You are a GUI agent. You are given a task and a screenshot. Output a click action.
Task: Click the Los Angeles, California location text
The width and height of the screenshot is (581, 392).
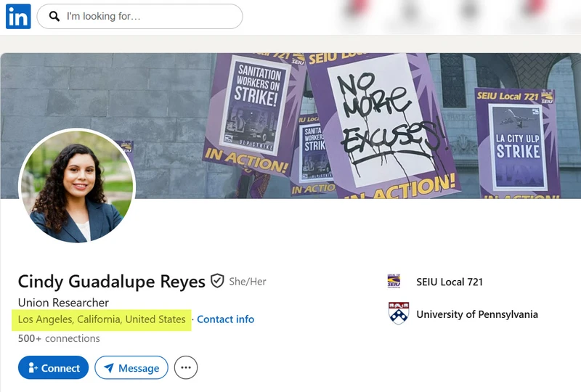click(x=102, y=319)
